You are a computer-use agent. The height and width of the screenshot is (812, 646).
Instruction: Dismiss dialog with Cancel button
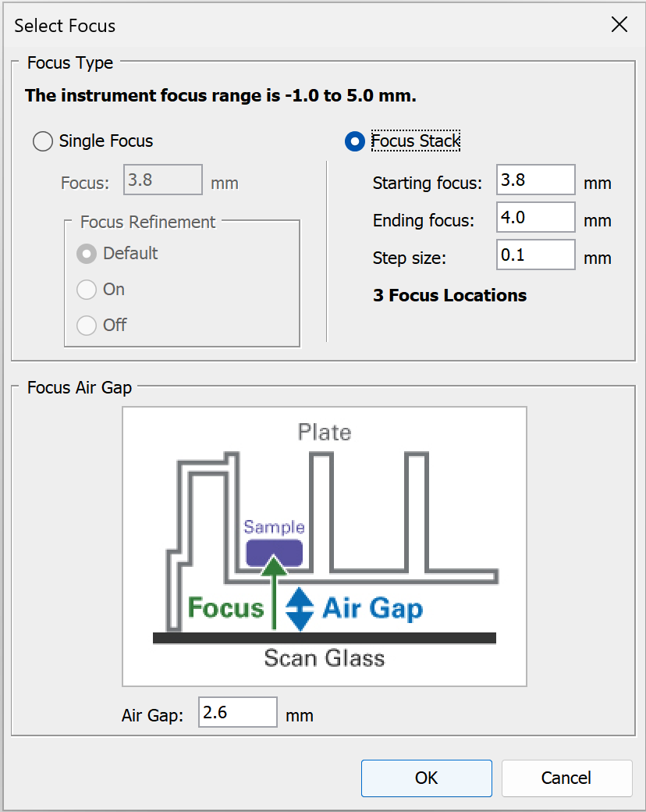566,778
